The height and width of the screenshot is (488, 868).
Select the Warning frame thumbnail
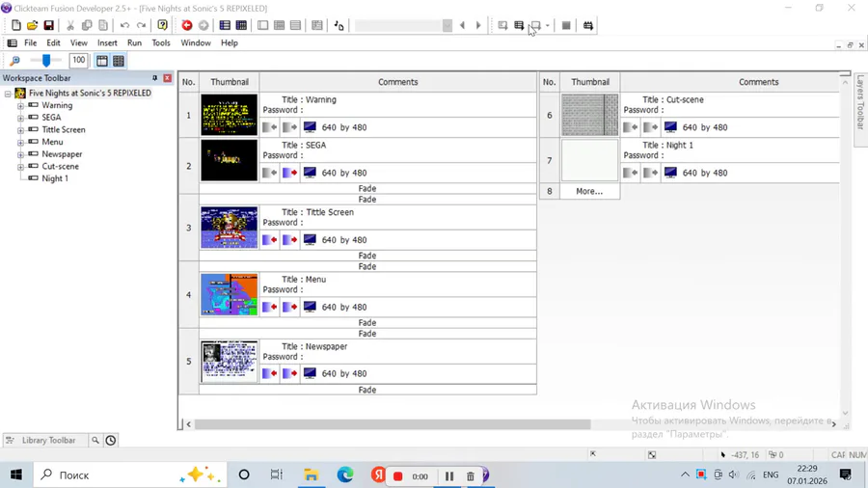[230, 115]
